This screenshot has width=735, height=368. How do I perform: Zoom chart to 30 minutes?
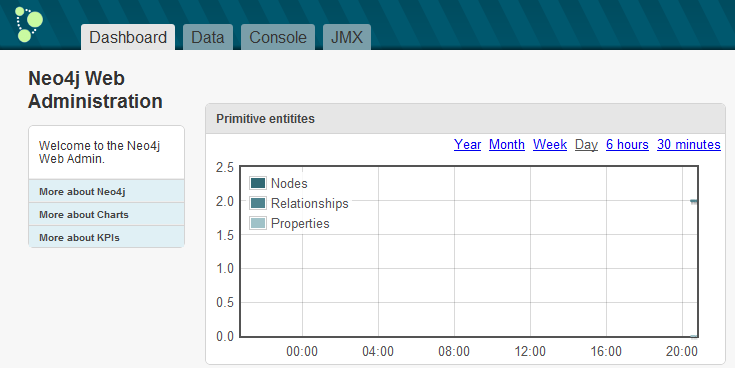689,144
